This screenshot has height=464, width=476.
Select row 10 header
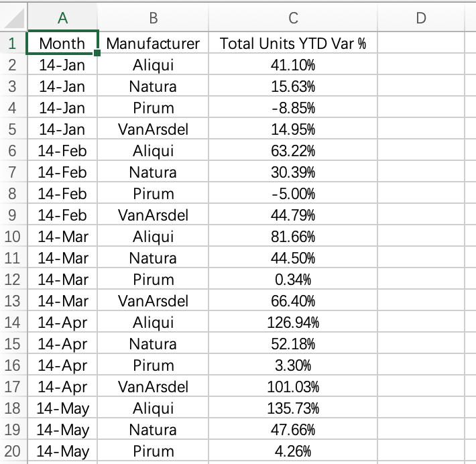tap(13, 236)
